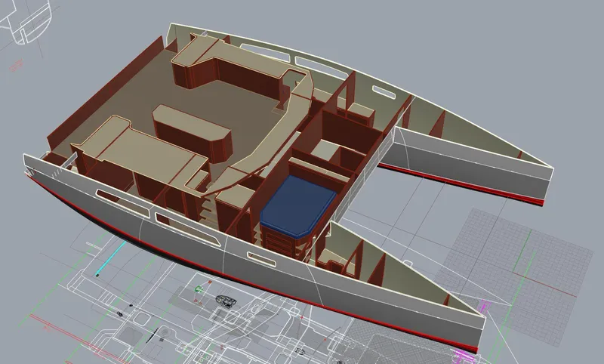Select the L-shaped settee at the salon's far side
Screen dimensions: 604x364
tap(226, 60)
